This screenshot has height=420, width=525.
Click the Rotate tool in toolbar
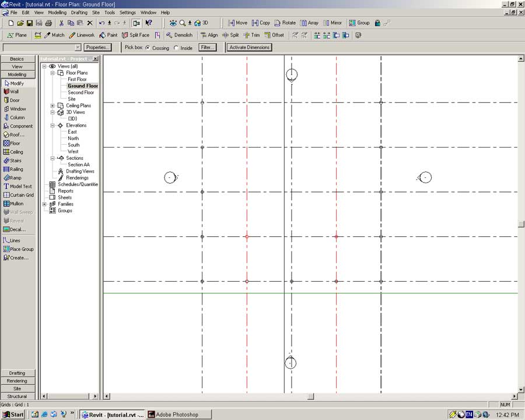[x=285, y=23]
